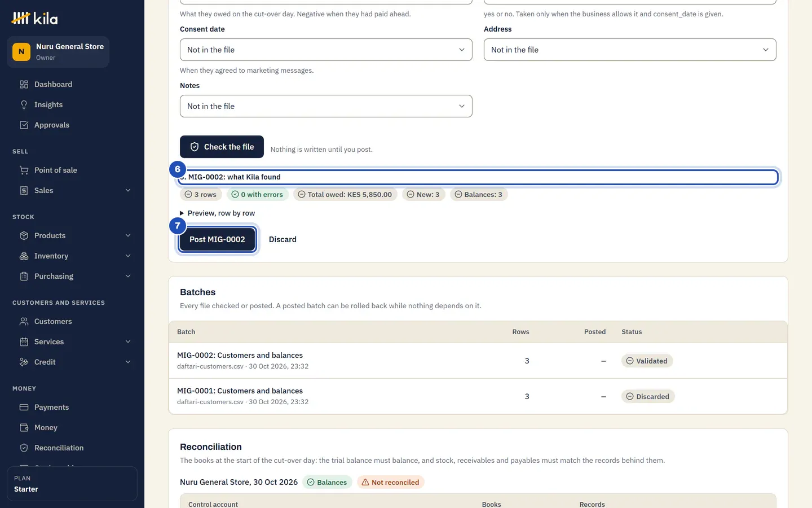Click the Customers people icon
Image resolution: width=812 pixels, height=508 pixels.
24,321
